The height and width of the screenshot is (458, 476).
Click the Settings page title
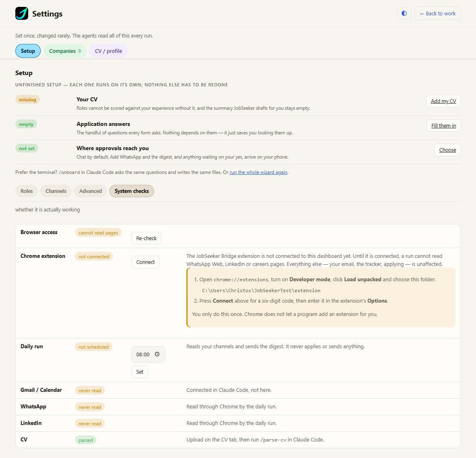47,14
